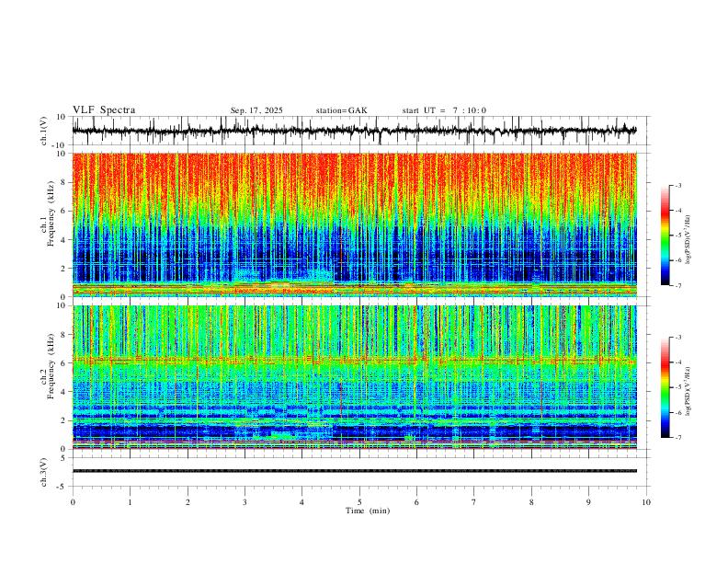This screenshot has height=563, width=728.
Task: Click the time axis tick label '9'
Action: (588, 502)
